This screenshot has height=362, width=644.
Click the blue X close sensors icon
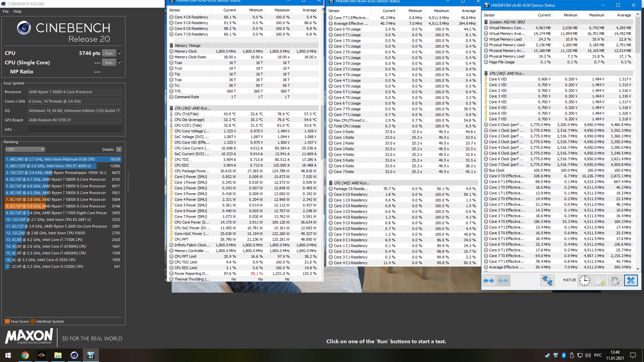[631, 281]
